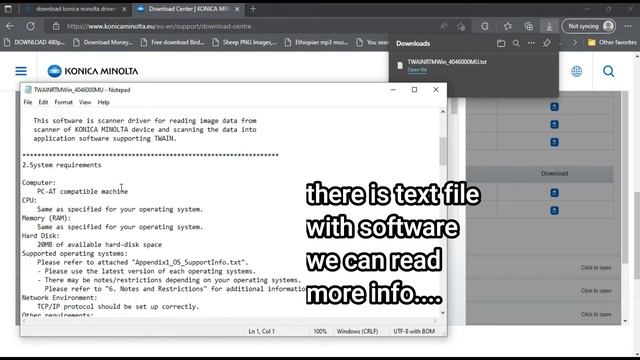Open Notepad Edit menu
This screenshot has width=640, height=360.
click(43, 102)
